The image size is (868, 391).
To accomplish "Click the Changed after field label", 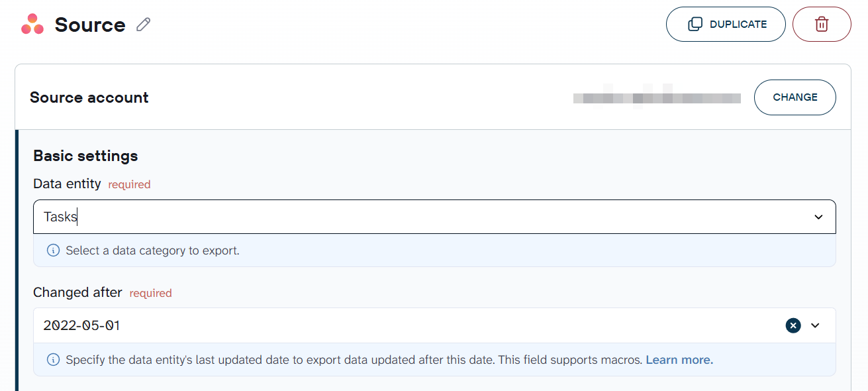I will (x=77, y=292).
